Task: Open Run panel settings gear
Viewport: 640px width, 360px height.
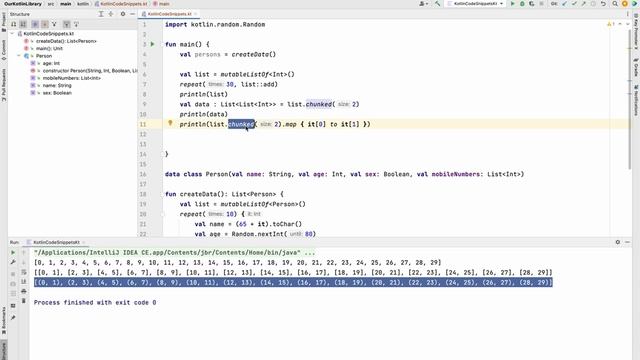Action: click(x=618, y=242)
